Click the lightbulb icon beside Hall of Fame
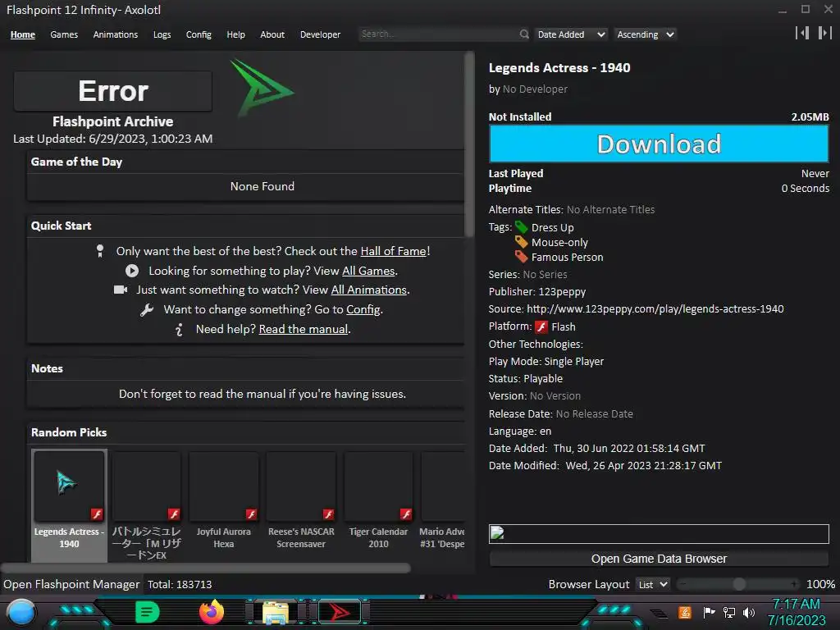 (99, 251)
